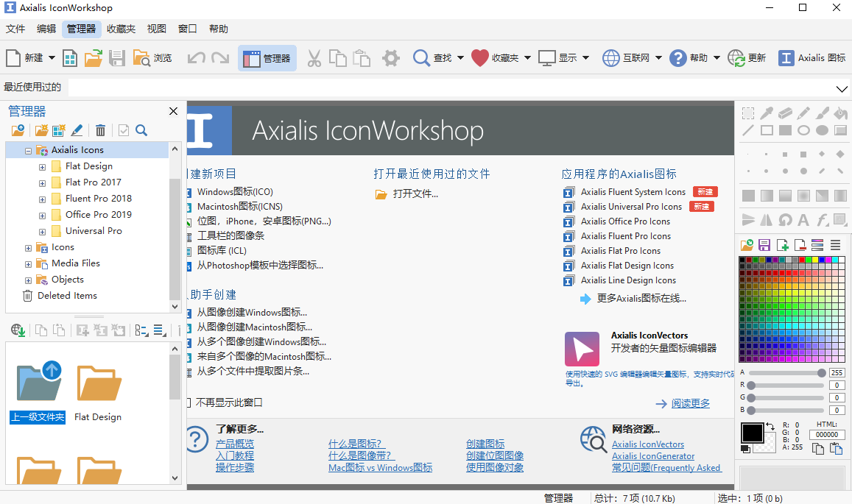Click the 查找 (Search) magnifier icon
The height and width of the screenshot is (504, 852).
tap(421, 57)
